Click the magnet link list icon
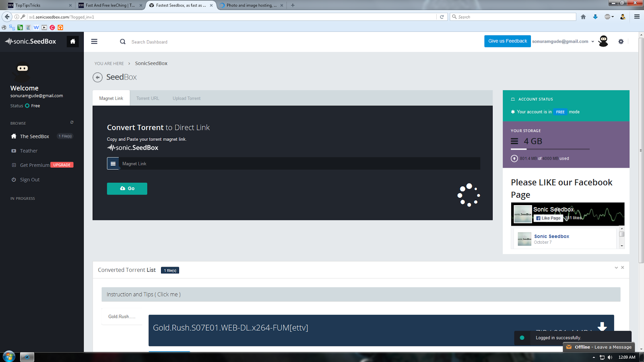 113,164
